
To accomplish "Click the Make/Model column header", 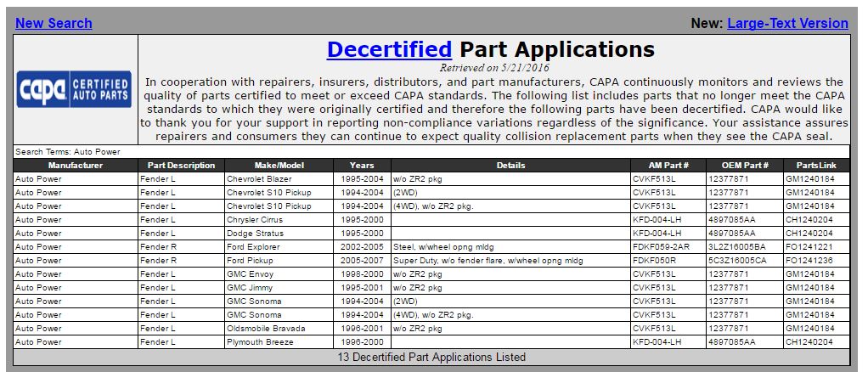I will tap(279, 166).
